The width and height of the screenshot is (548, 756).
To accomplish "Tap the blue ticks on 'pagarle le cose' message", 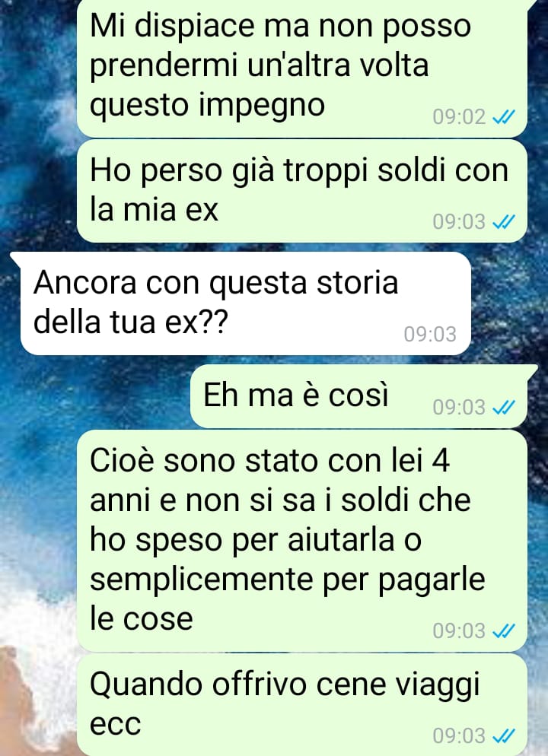I will 504,631.
